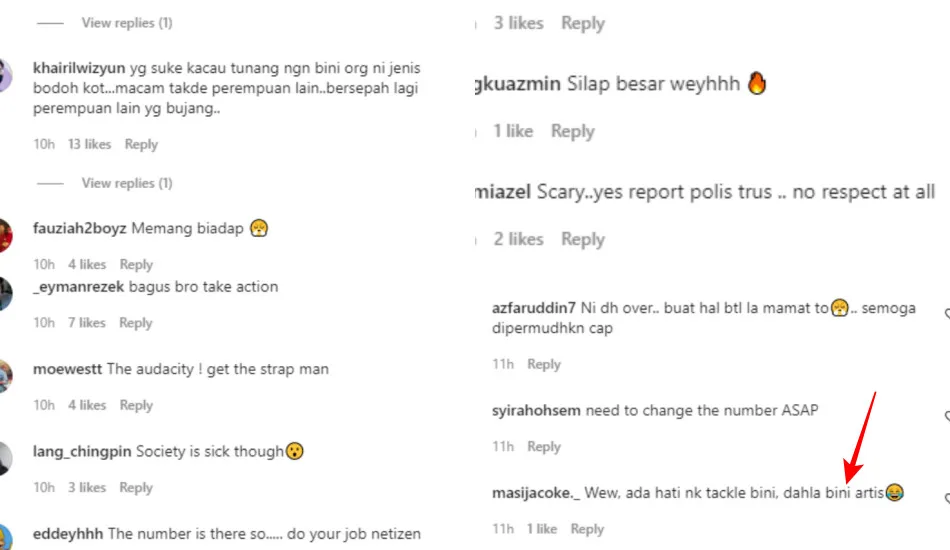Viewport: 950px width, 550px height.
Task: Reply to syirahohsem's change number comment
Action: point(544,446)
